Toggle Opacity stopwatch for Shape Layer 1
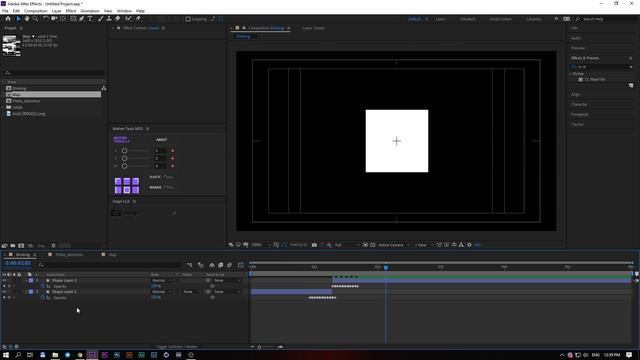The image size is (640, 360). click(x=43, y=298)
